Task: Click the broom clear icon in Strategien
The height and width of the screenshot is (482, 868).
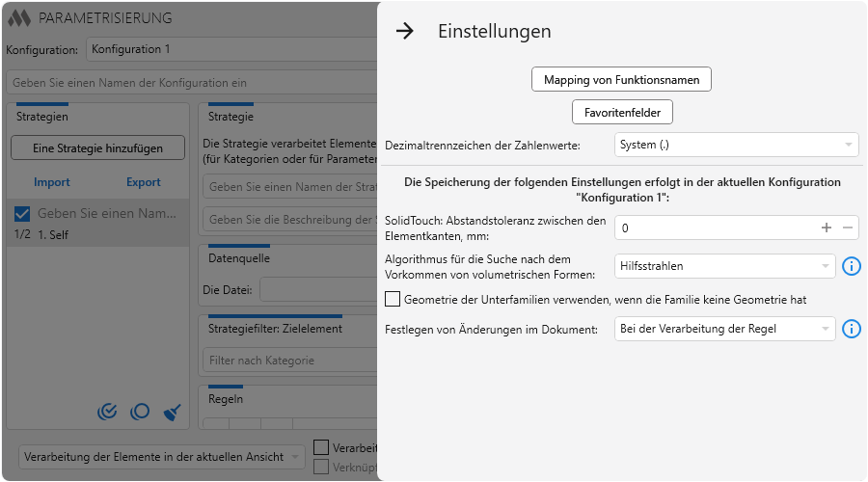Action: tap(173, 412)
